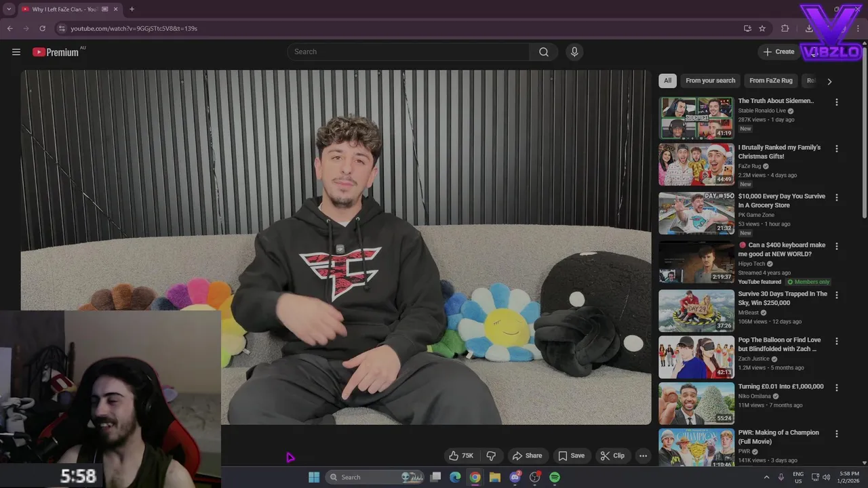Open Grocery Store survival video thumbnail
Viewport: 868px width, 488px height.
pyautogui.click(x=696, y=213)
